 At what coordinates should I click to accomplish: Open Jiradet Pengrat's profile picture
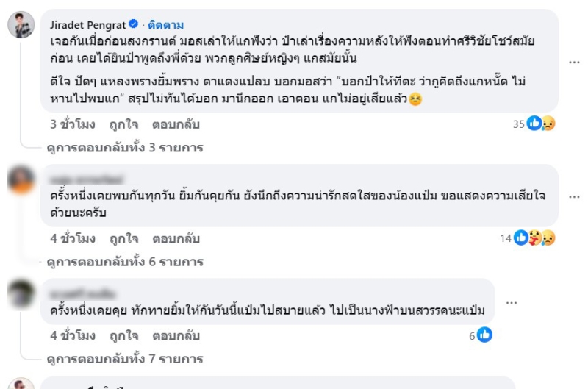pyautogui.click(x=22, y=26)
